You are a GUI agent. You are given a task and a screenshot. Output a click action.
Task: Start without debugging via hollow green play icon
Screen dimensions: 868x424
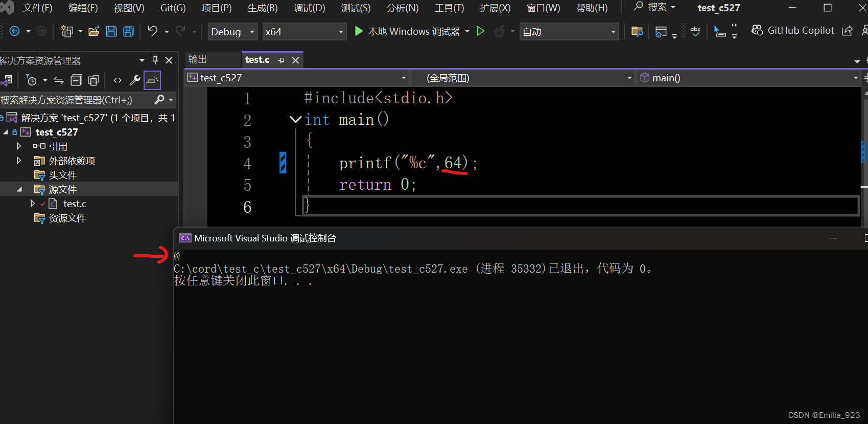(x=480, y=31)
